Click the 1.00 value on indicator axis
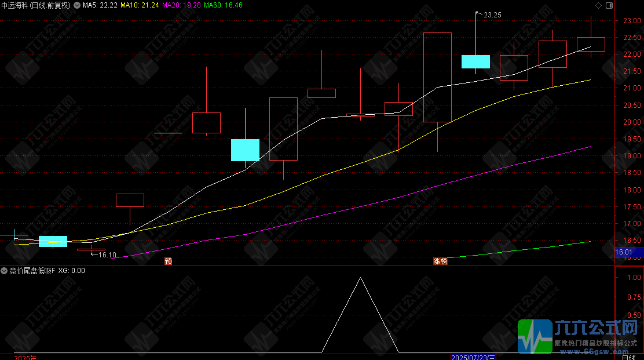 tap(634, 278)
